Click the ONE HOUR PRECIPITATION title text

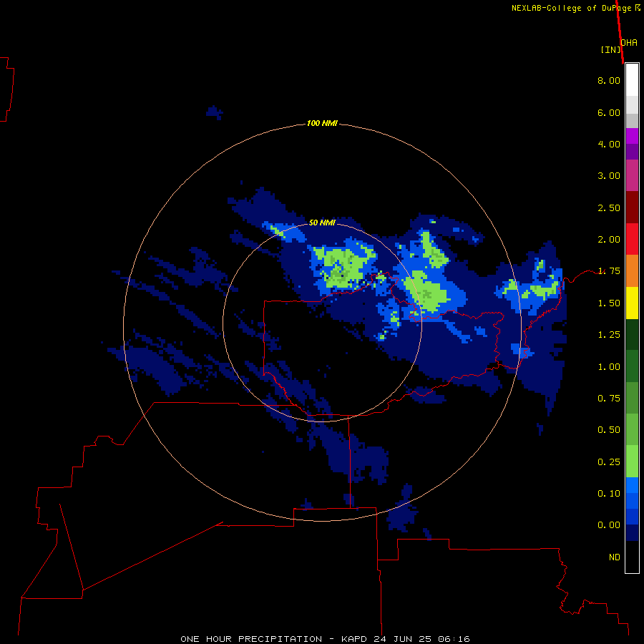coord(251,639)
